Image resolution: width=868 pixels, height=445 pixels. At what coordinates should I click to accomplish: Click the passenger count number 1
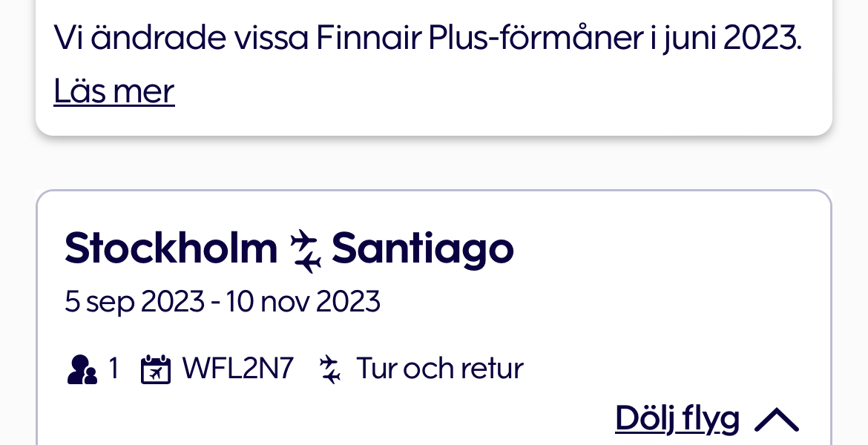[114, 369]
